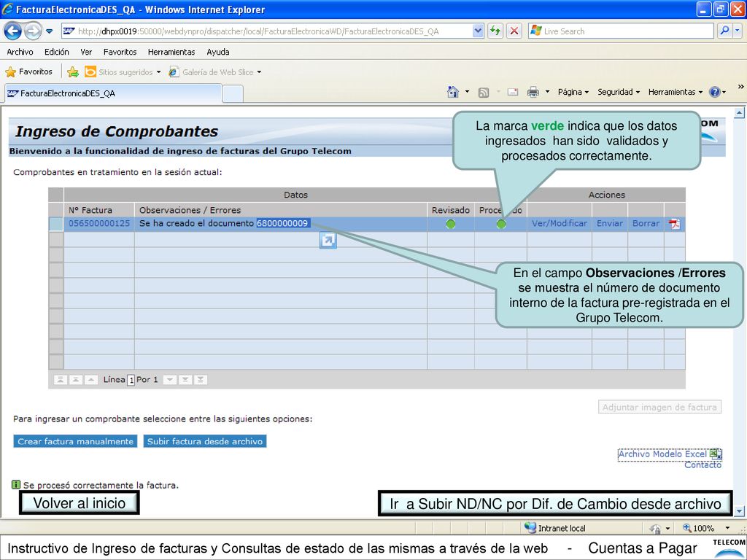This screenshot has width=747, height=560.
Task: Open a new blank tab
Action: (233, 94)
